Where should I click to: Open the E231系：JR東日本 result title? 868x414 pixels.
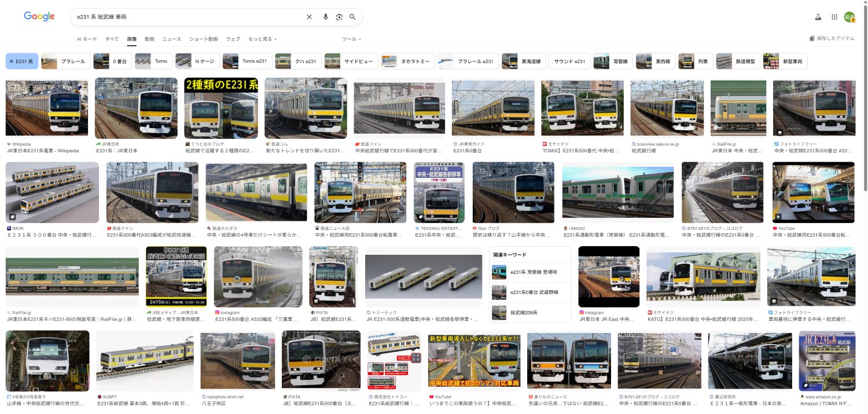[117, 151]
